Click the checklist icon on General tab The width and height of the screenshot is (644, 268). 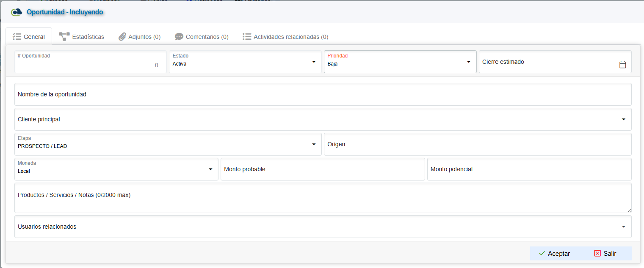coord(17,37)
